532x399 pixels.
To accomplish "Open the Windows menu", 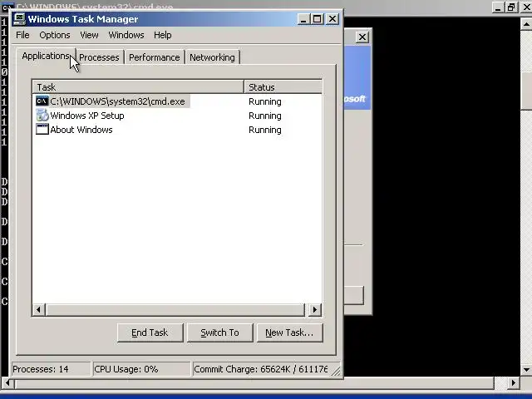I will (x=126, y=35).
